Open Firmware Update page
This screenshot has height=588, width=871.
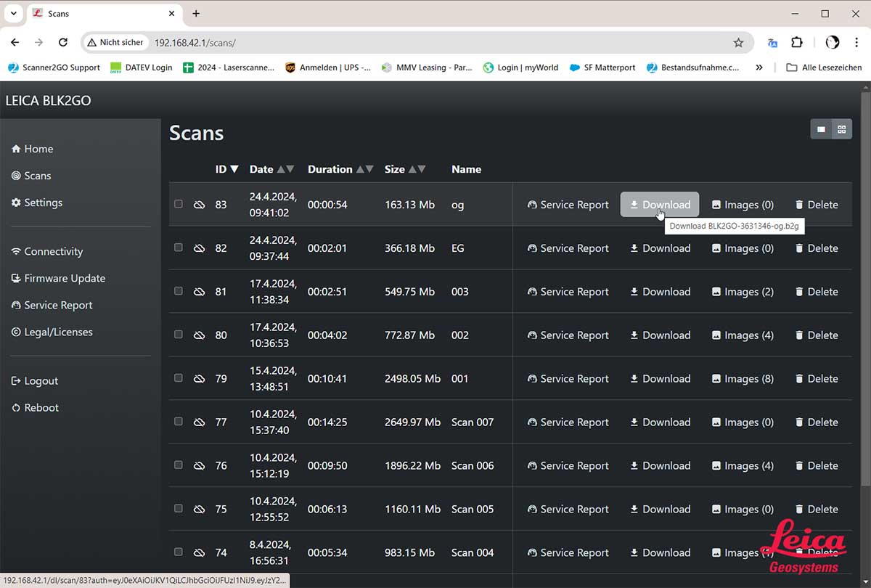pos(59,278)
